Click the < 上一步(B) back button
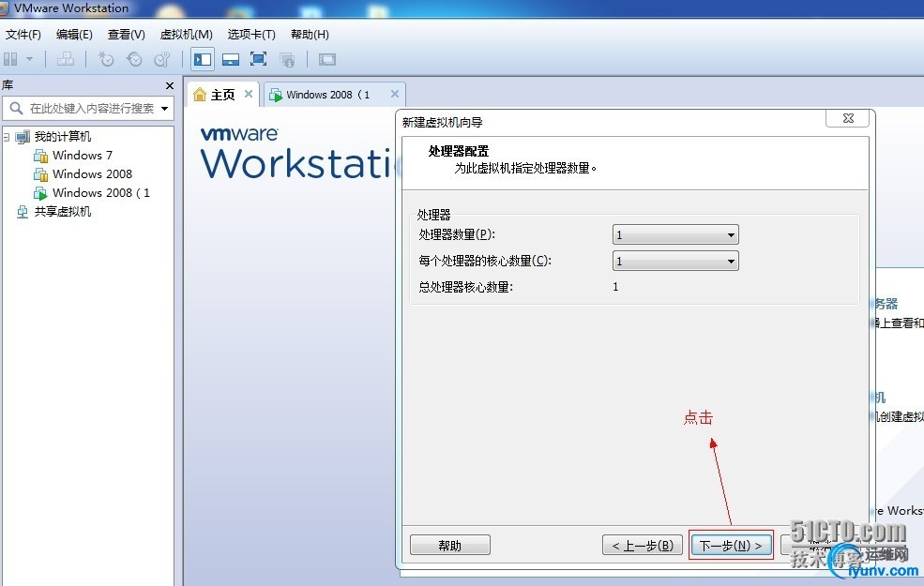This screenshot has width=924, height=586. (x=643, y=546)
